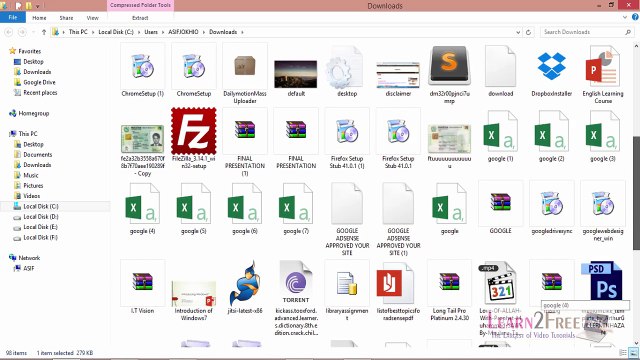Image resolution: width=640 pixels, height=360 pixels.
Task: Expand the ribbon with the chevron
Action: point(624,17)
